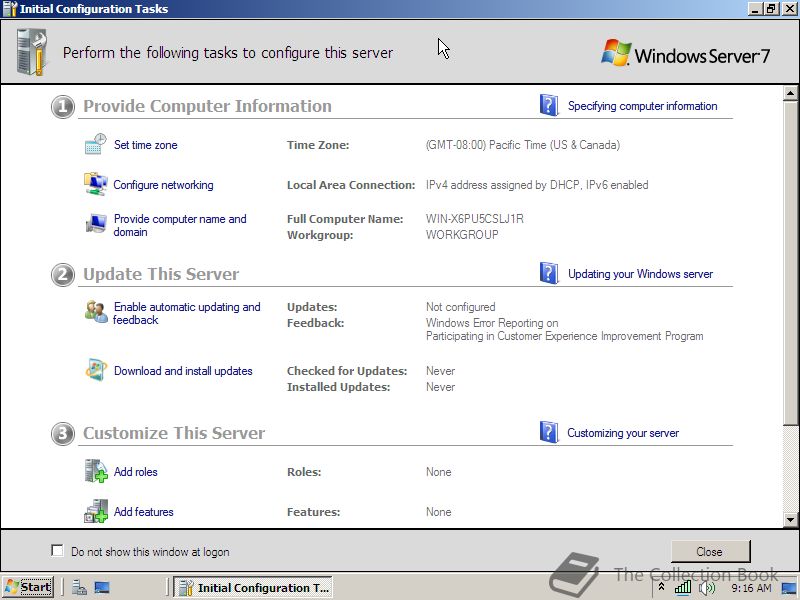Click the Features None value
Viewport: 800px width, 600px height.
point(438,512)
